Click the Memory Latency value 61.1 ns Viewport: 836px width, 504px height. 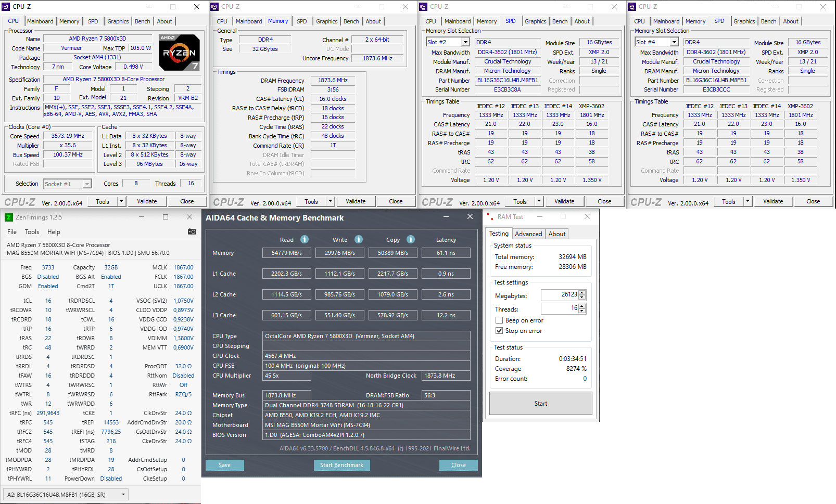[x=446, y=253]
